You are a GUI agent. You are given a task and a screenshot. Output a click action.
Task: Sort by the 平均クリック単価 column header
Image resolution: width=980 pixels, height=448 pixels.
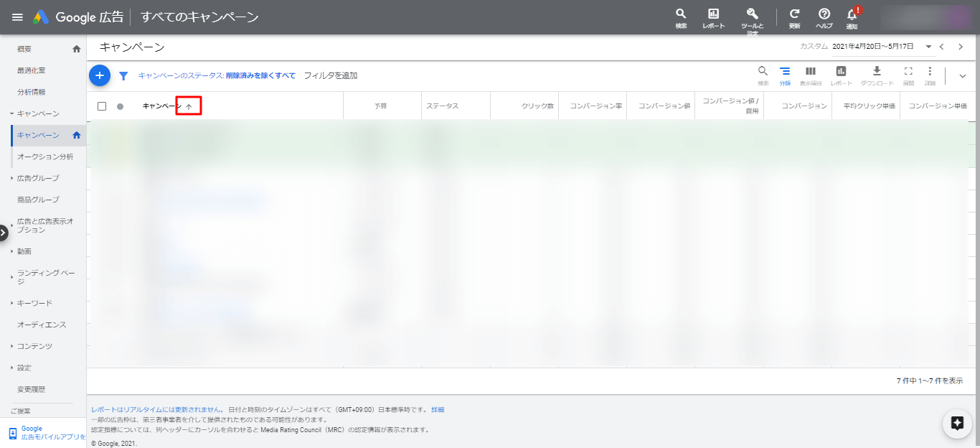pyautogui.click(x=869, y=106)
